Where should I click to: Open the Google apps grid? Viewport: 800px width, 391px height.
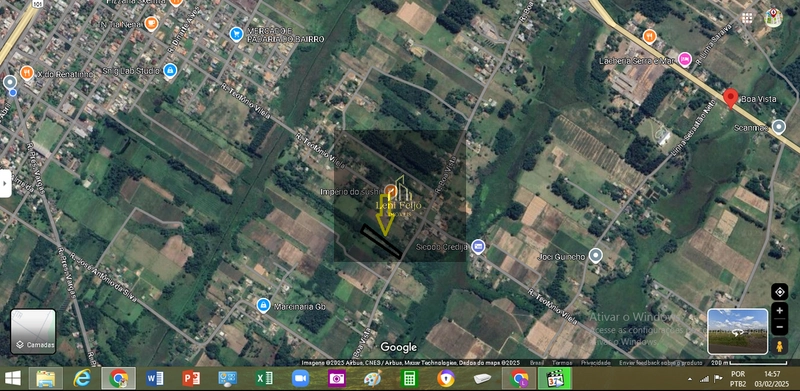(747, 18)
